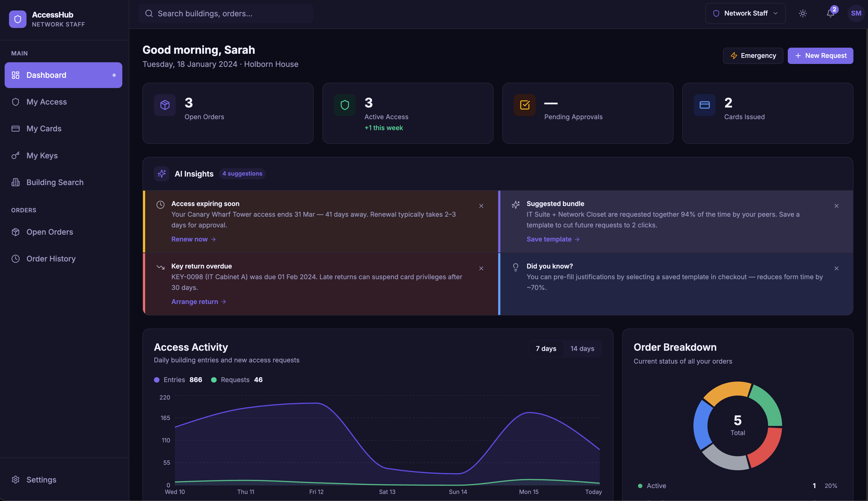Open the notifications bell
This screenshot has width=868, height=501.
(831, 13)
